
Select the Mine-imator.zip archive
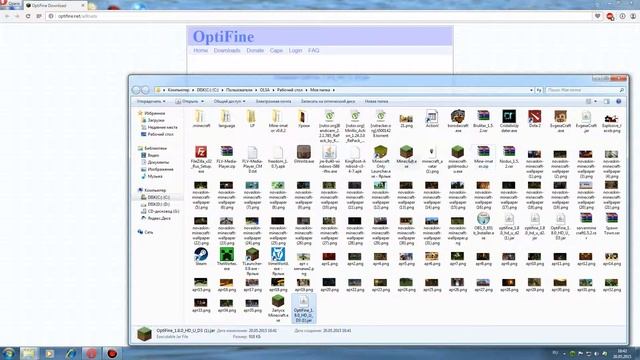pos(483,157)
